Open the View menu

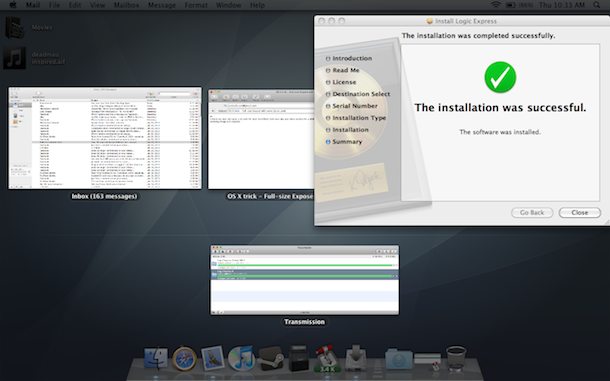(97, 5)
